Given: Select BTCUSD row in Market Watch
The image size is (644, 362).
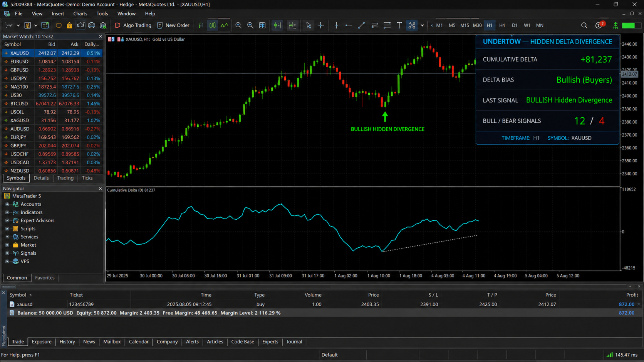Looking at the screenshot, I should pos(52,103).
